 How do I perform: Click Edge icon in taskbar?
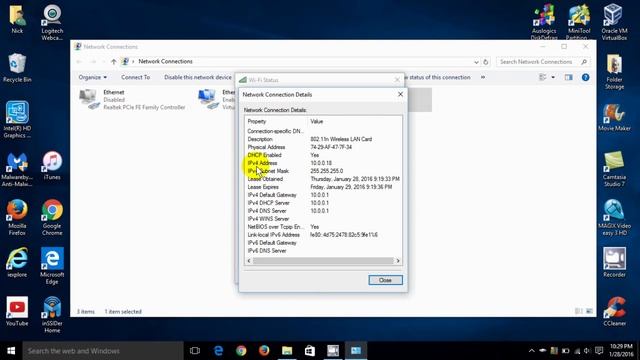tap(218, 351)
